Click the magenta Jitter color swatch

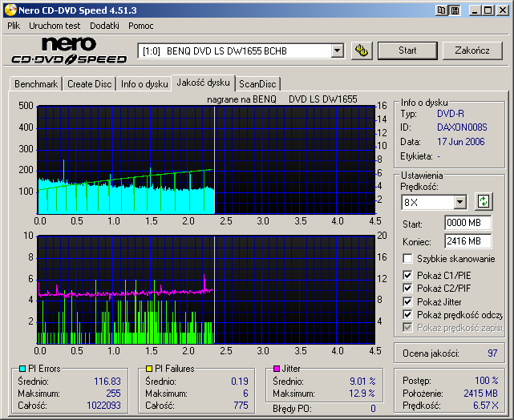276,369
